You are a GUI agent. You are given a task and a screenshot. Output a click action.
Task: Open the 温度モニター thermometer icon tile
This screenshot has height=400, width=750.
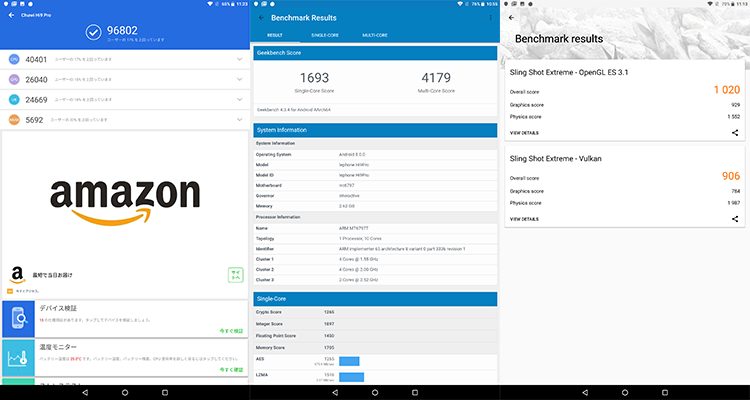[18, 358]
